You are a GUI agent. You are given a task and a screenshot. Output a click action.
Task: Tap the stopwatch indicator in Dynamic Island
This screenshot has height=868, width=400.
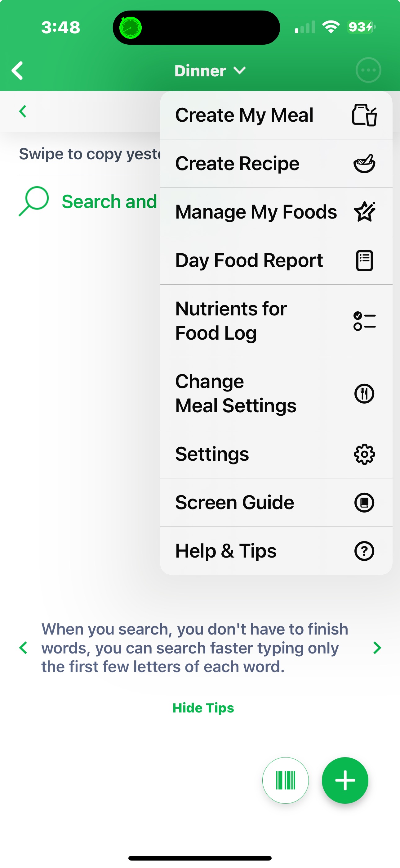[x=131, y=28]
